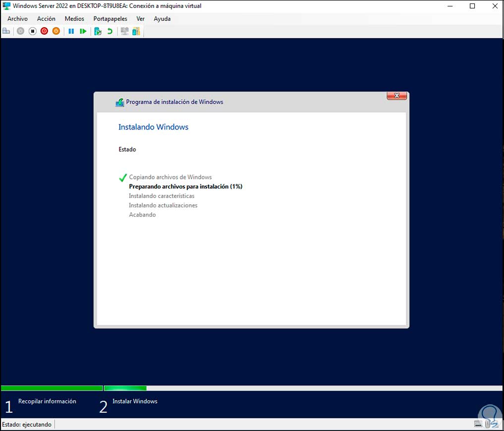The image size is (504, 431).
Task: Click the 'Estado' label in the dialog
Action: (x=127, y=149)
